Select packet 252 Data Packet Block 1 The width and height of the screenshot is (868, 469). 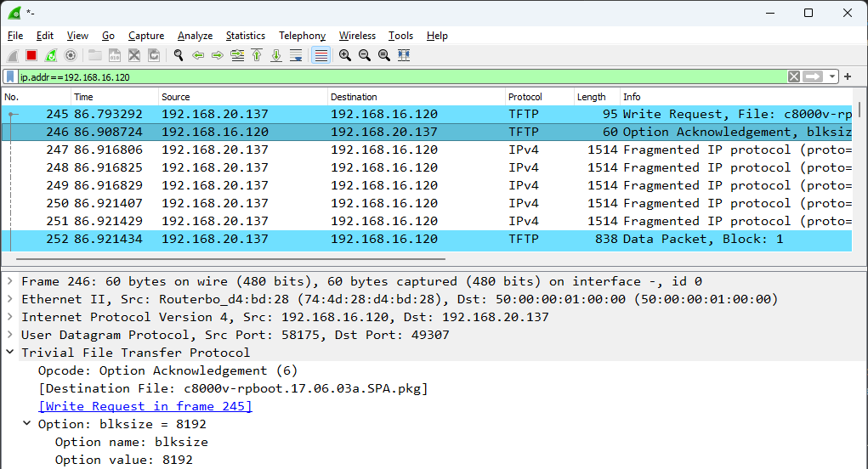coord(427,239)
